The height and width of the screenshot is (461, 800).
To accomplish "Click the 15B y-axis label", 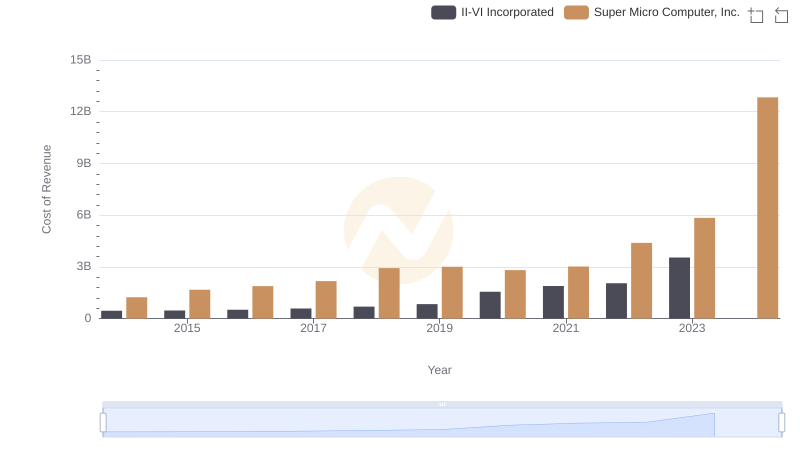I will (x=81, y=60).
